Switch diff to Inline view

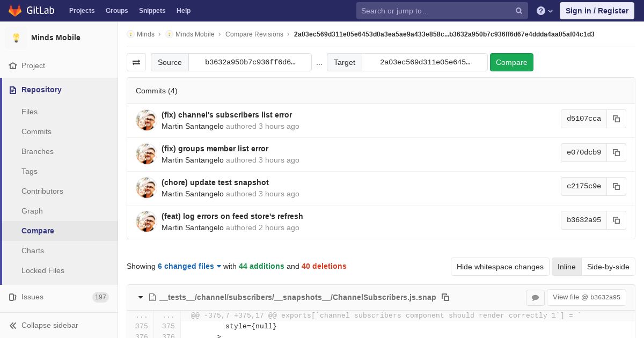(x=566, y=267)
